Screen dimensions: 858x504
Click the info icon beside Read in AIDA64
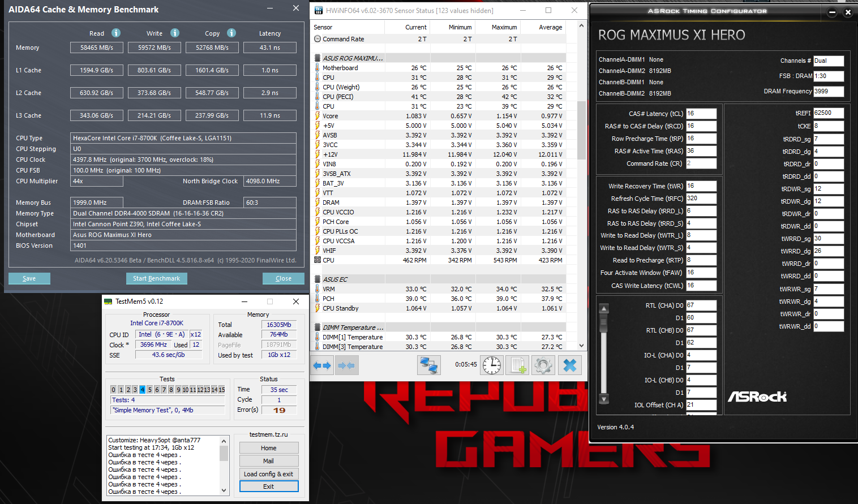point(116,33)
